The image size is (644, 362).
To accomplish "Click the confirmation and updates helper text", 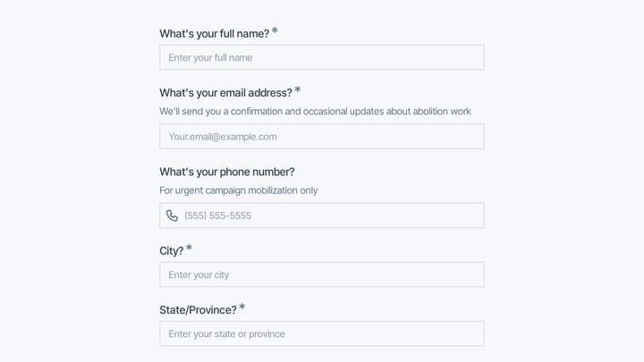I will [x=315, y=111].
